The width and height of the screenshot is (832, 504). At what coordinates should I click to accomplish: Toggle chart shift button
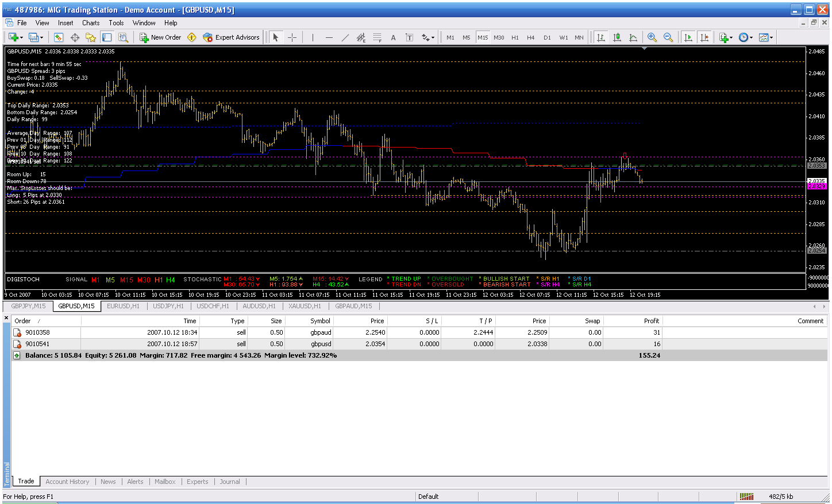click(704, 37)
